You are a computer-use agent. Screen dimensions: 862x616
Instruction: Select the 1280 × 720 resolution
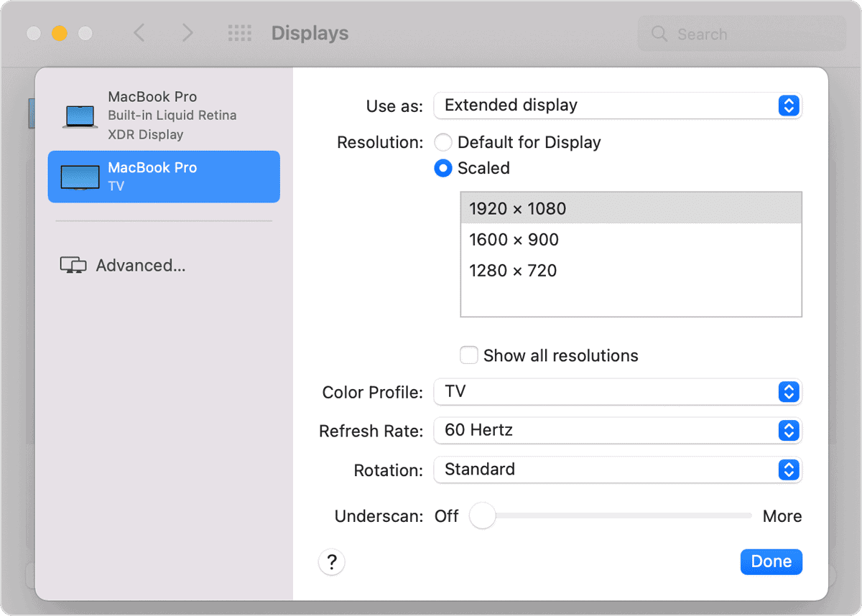[513, 271]
